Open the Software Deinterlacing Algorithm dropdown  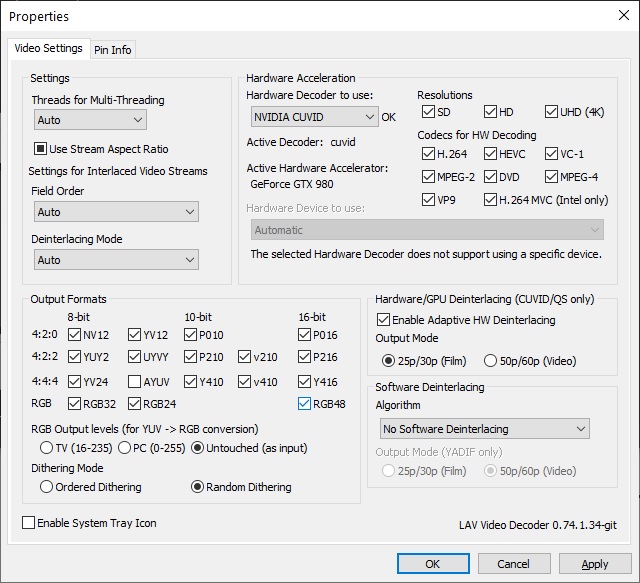pos(482,429)
